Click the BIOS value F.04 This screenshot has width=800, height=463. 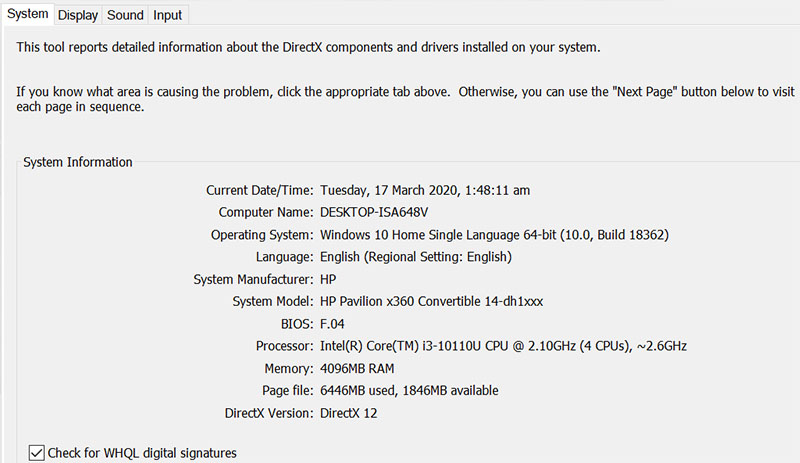tap(333, 324)
